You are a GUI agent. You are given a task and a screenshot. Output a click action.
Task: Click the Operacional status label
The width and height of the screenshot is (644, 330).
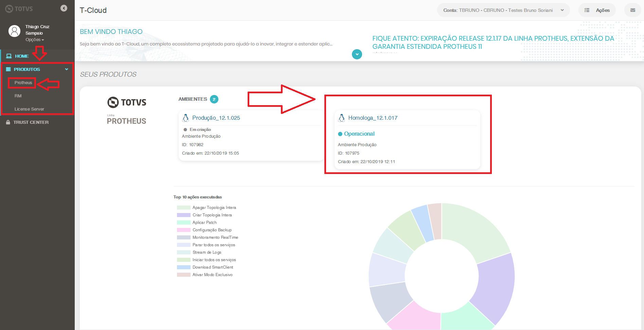tap(359, 134)
